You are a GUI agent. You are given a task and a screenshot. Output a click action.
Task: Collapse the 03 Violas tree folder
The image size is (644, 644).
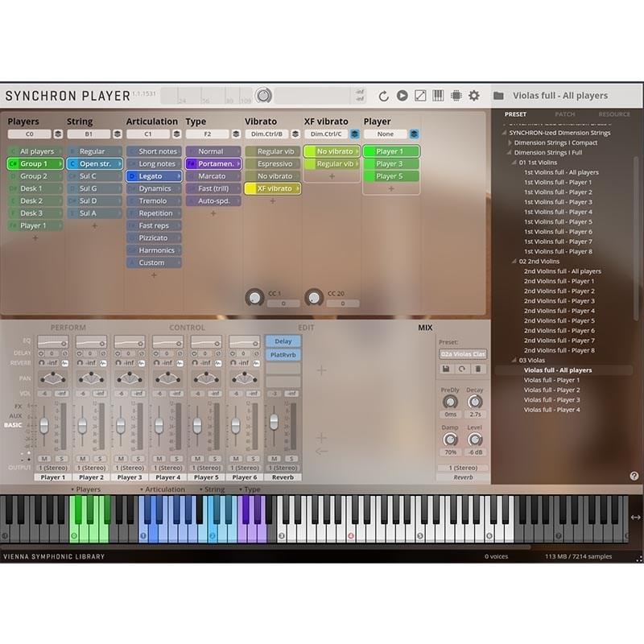514,361
